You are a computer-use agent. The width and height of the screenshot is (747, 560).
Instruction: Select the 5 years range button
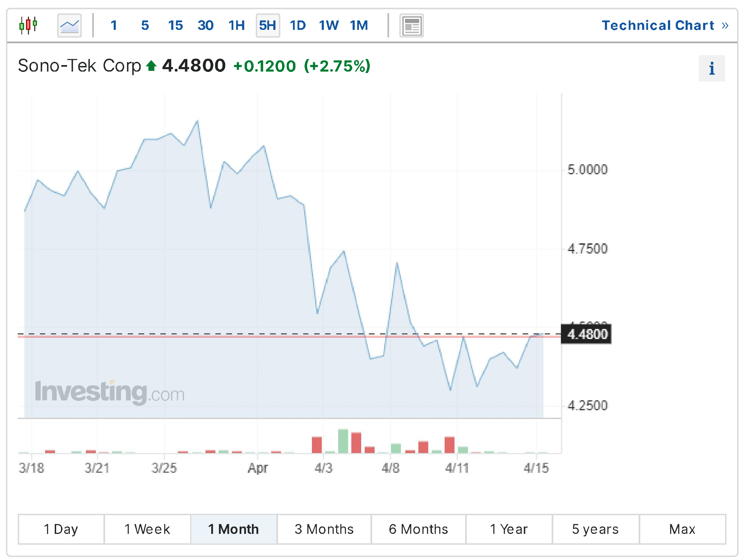pos(595,529)
